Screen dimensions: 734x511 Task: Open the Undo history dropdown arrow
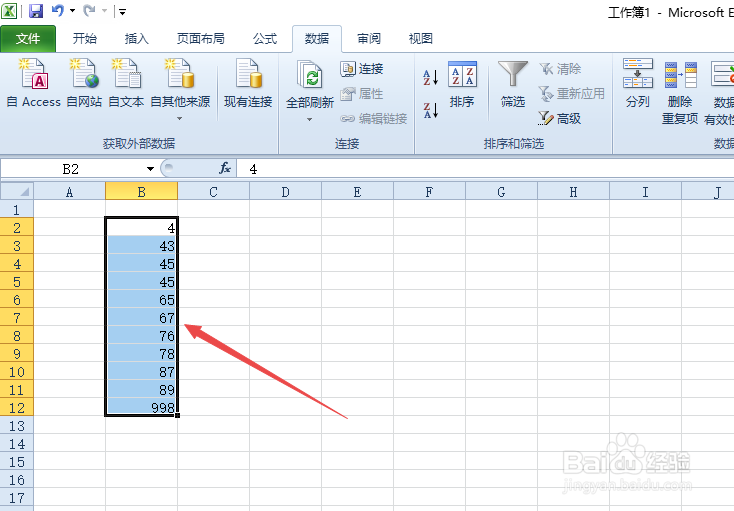tap(73, 10)
